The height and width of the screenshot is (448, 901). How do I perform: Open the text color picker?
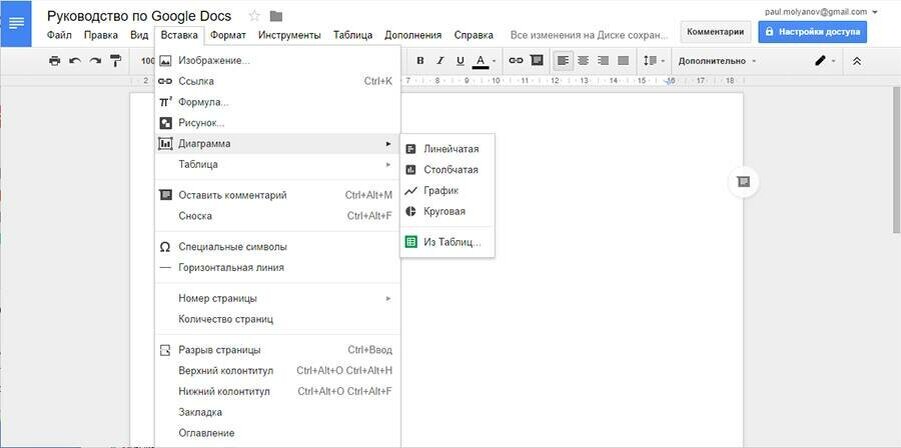(484, 60)
